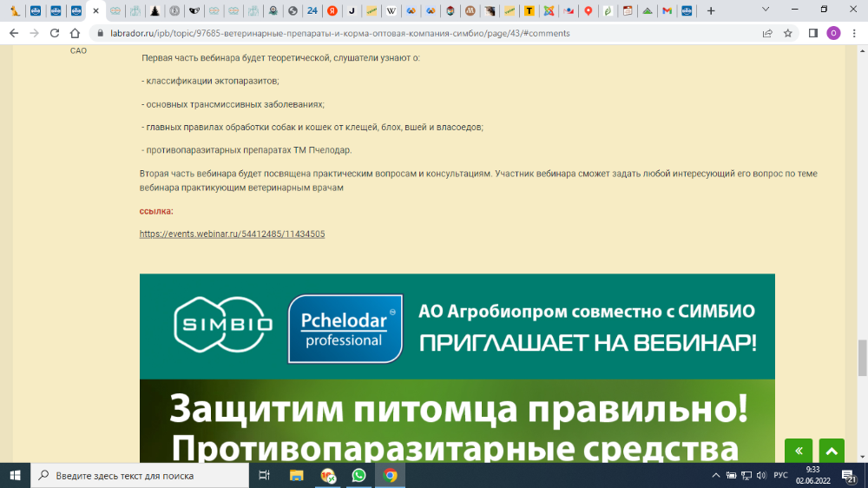Click the page vertical scrollbar thumb
This screenshot has height=488, width=868.
point(863,359)
